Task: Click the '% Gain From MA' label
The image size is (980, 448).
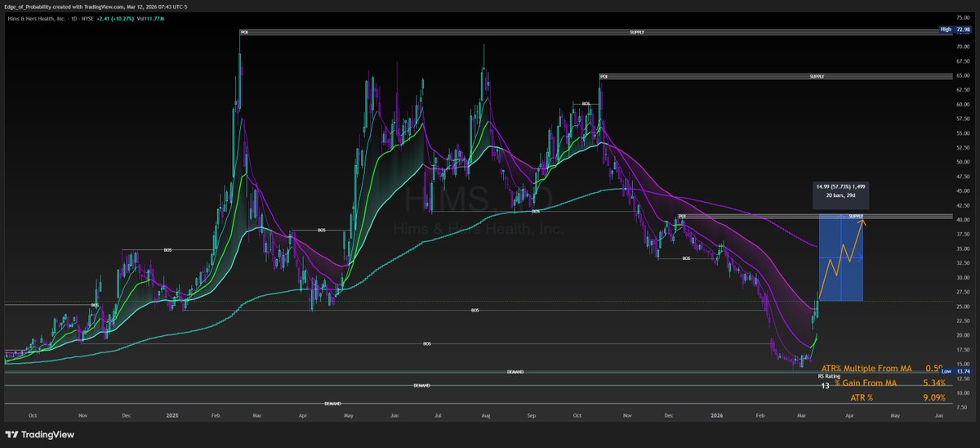Action: (866, 383)
